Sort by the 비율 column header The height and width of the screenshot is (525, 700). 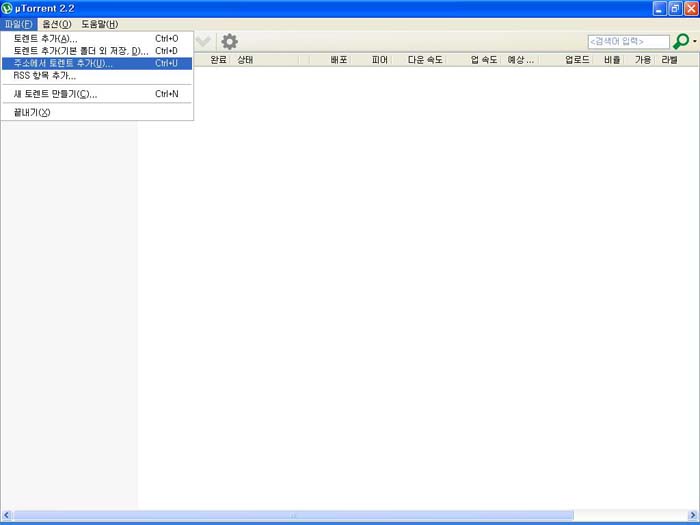pos(612,60)
